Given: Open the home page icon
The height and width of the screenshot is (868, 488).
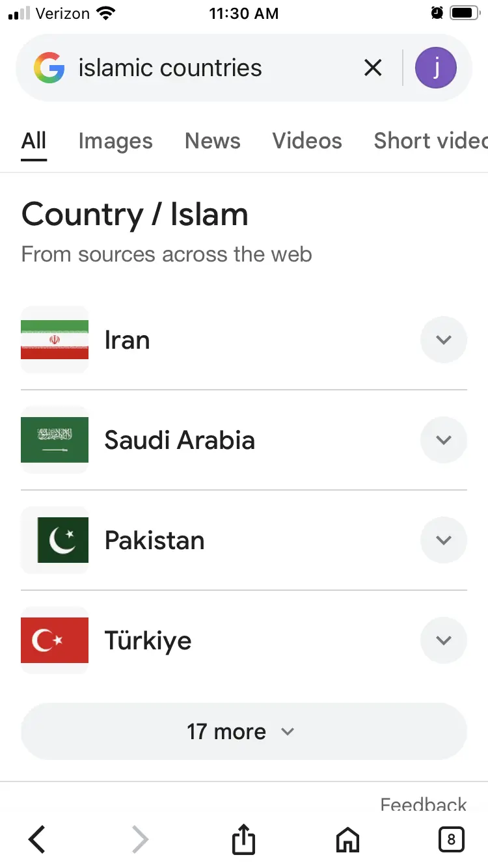Looking at the screenshot, I should point(347,839).
